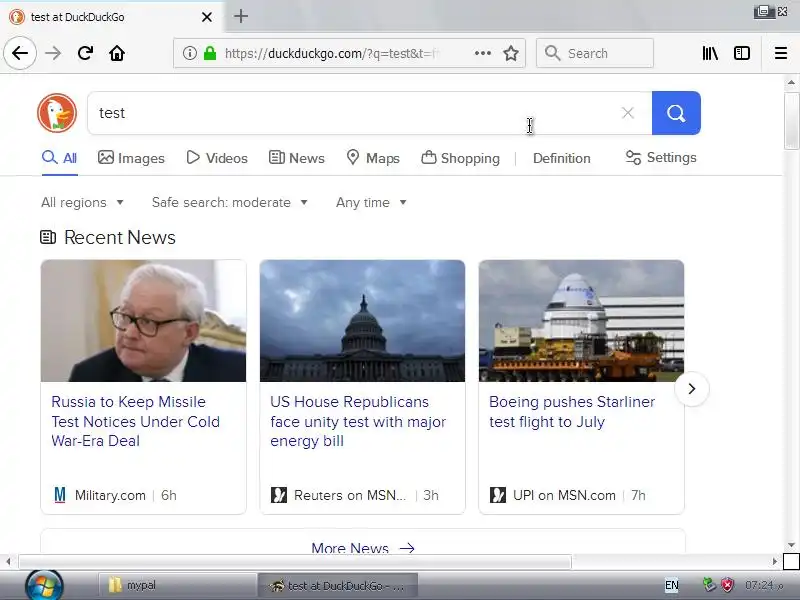Open the Library toolbar icon
The height and width of the screenshot is (600, 800).
tap(710, 53)
